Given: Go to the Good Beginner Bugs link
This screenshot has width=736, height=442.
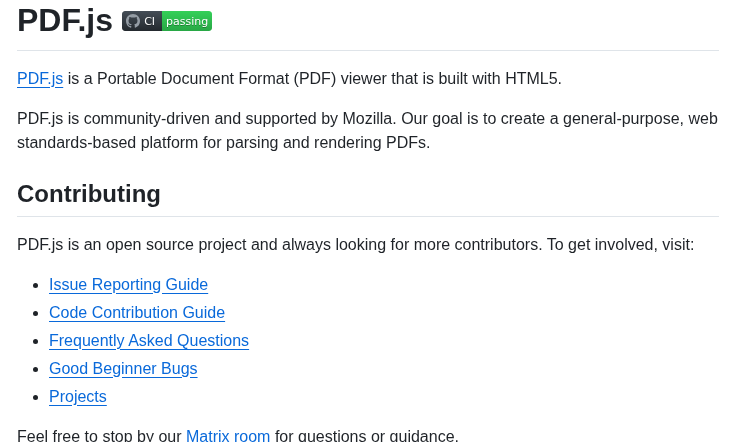Looking at the screenshot, I should click(123, 369).
